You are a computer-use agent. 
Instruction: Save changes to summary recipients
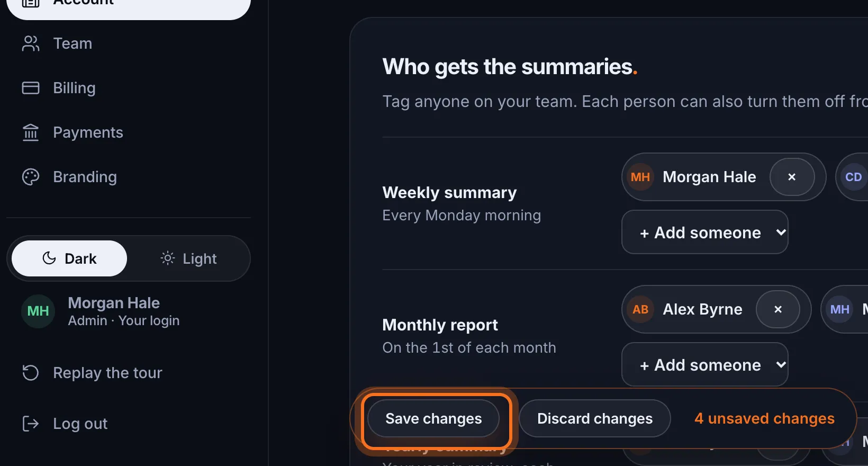click(x=433, y=418)
